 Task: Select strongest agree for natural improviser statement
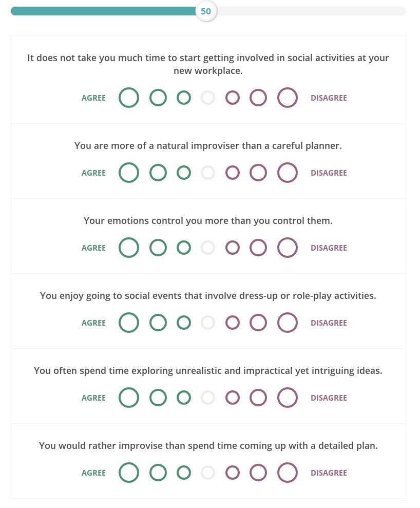(128, 173)
